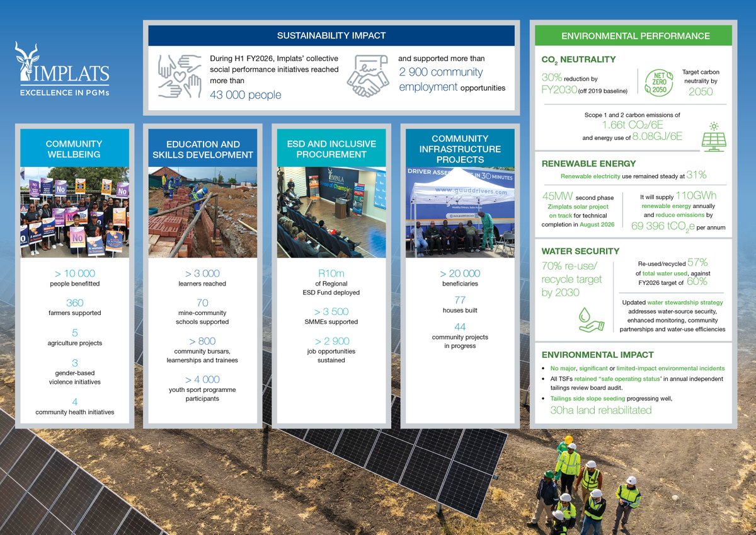Screen dimensions: 756x535
Task: Open the Community Wellbeing photo
Action: tap(74, 212)
